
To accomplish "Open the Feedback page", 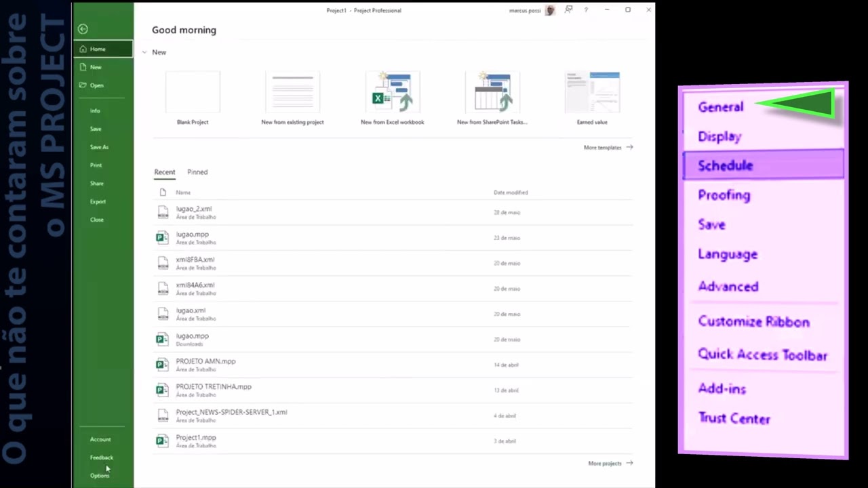I will pos(102,457).
